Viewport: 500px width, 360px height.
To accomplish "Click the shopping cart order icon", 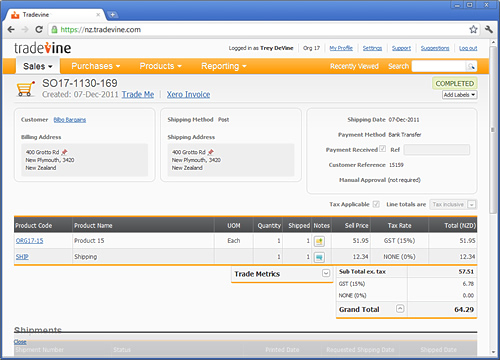I will (x=25, y=89).
